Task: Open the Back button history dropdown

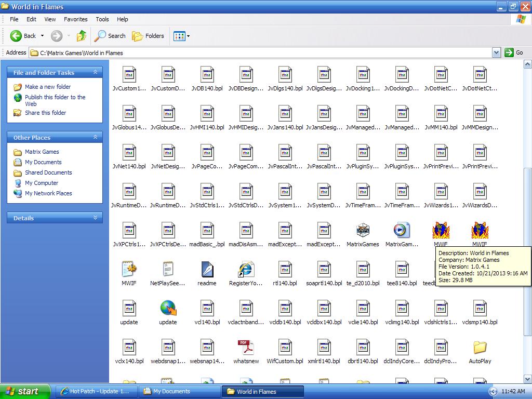Action: pos(42,36)
